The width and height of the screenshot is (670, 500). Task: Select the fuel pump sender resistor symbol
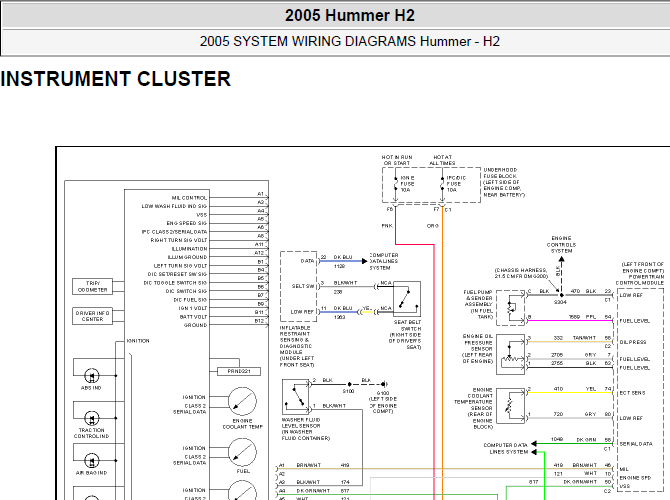coord(511,308)
